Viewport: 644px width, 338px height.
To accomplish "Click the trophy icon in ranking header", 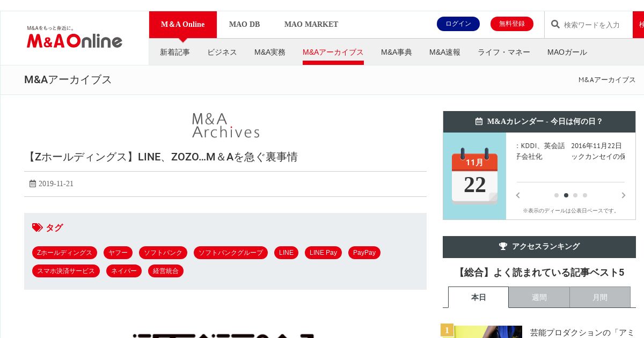I will click(503, 246).
